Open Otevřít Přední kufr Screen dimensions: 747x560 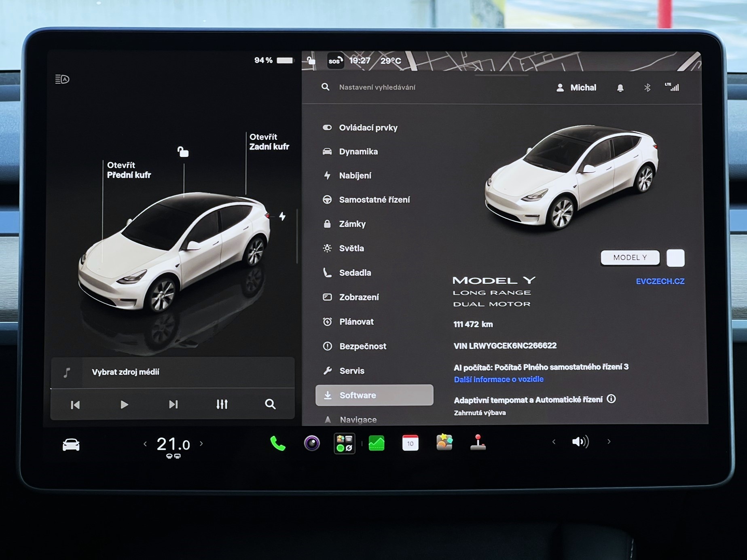pyautogui.click(x=129, y=170)
